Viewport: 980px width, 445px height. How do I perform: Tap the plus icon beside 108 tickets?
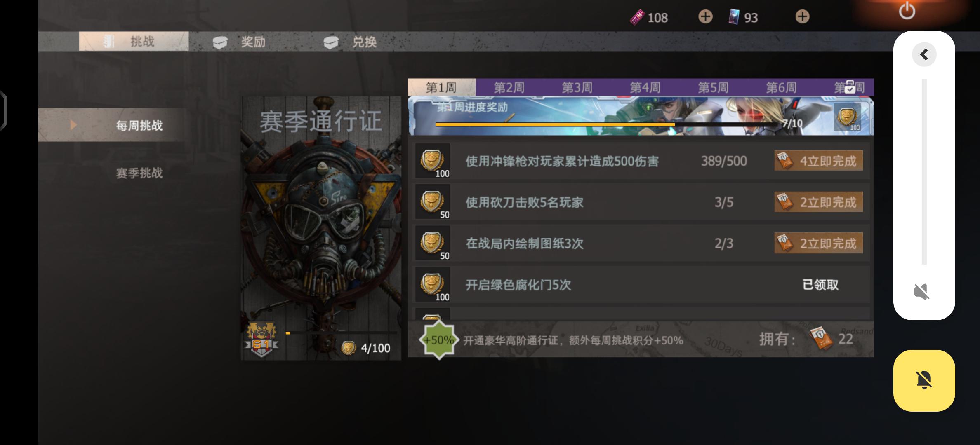[x=705, y=17]
